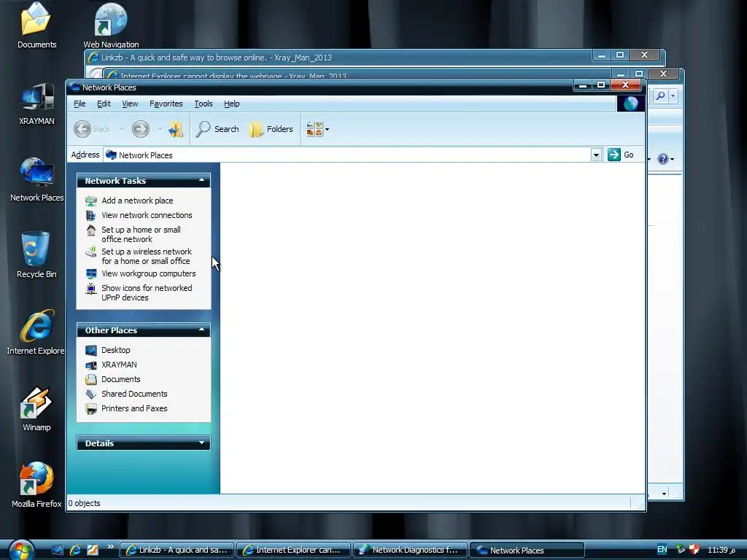Switch to Internet Explorer cannot display taskbar button

(x=293, y=550)
